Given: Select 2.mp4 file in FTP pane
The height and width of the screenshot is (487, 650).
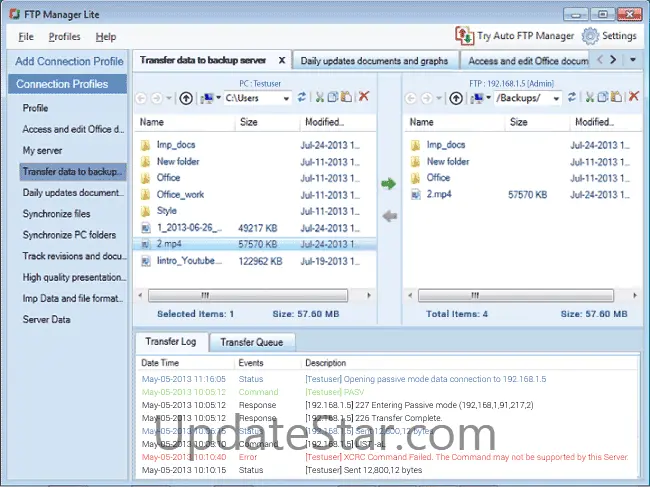Looking at the screenshot, I should coord(522,194).
